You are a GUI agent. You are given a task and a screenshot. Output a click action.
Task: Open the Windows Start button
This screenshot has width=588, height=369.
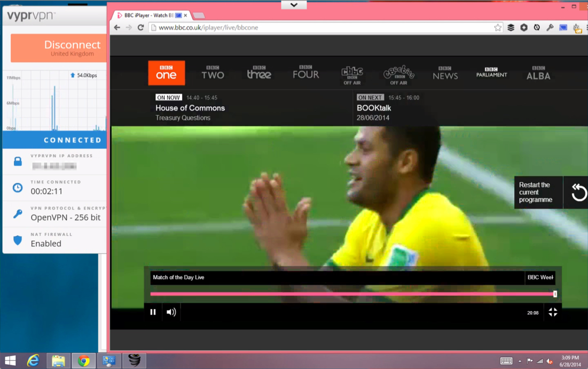10,361
